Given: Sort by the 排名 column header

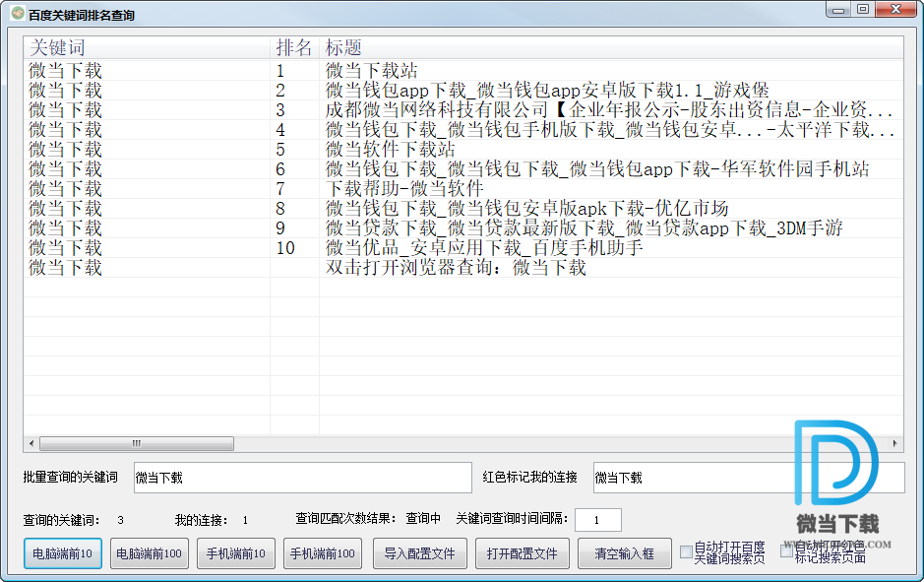Looking at the screenshot, I should (294, 47).
